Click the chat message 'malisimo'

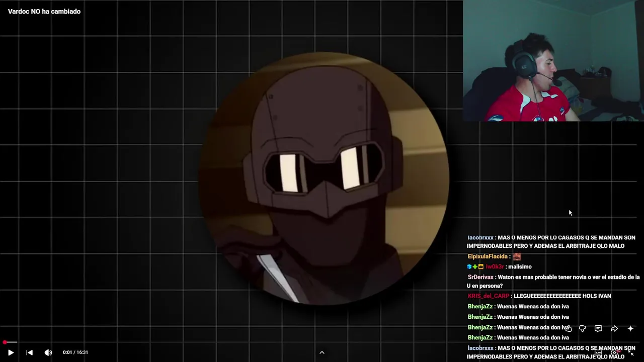(520, 267)
